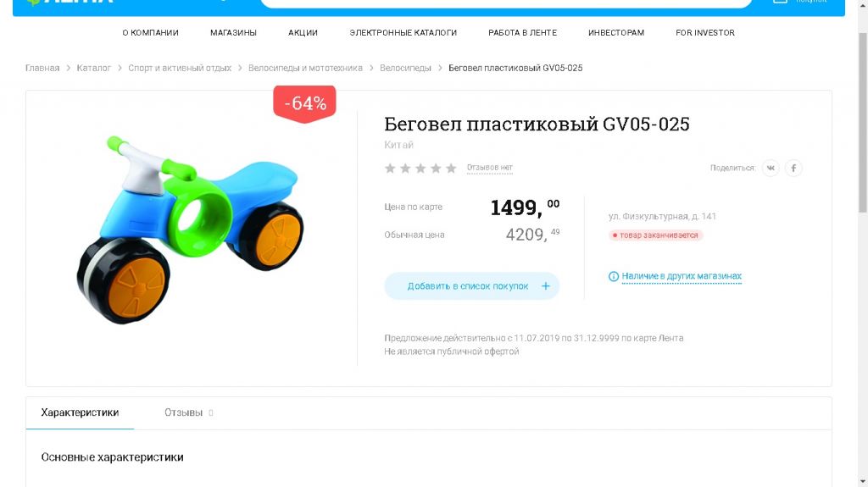Image resolution: width=868 pixels, height=487 pixels.
Task: Click Добавить в список покупок button
Action: [x=471, y=286]
